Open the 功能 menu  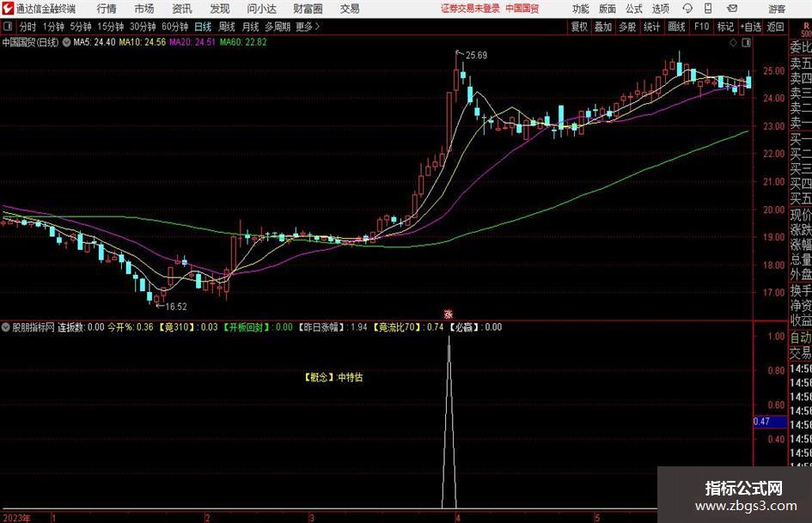pos(581,9)
